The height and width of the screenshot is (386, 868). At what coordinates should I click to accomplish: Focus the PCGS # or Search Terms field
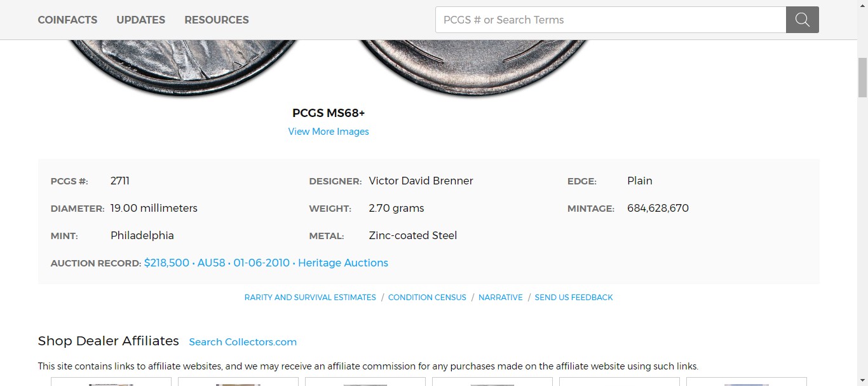611,20
